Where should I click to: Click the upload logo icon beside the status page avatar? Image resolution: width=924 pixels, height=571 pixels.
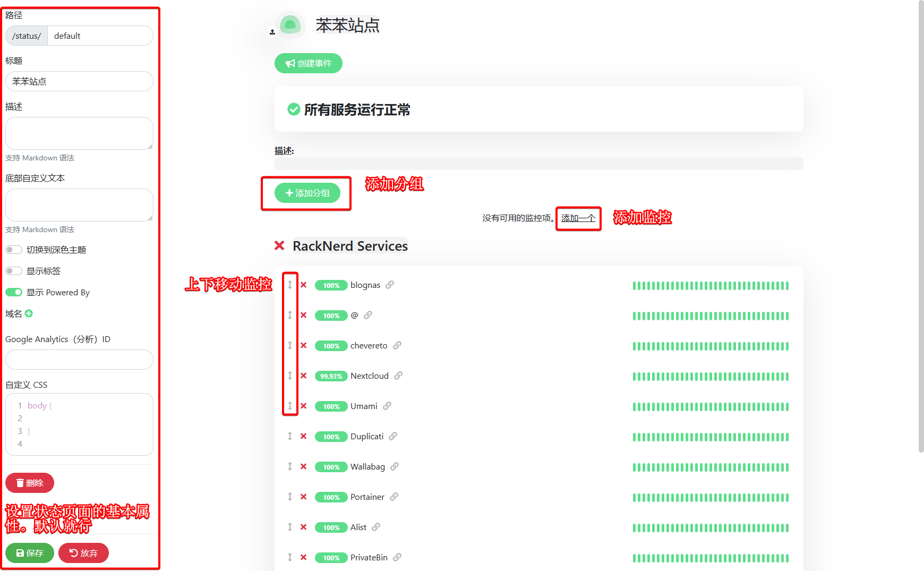[x=272, y=32]
